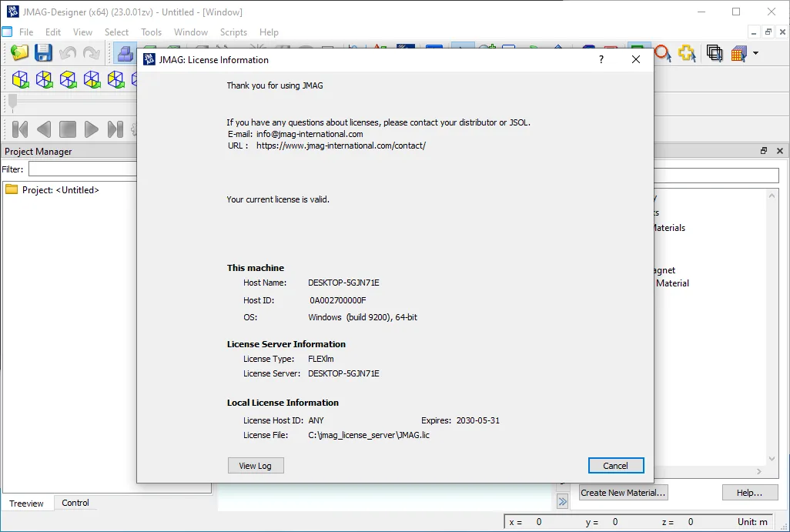Image resolution: width=790 pixels, height=532 pixels.
Task: Open the Scripts menu
Action: [x=234, y=32]
